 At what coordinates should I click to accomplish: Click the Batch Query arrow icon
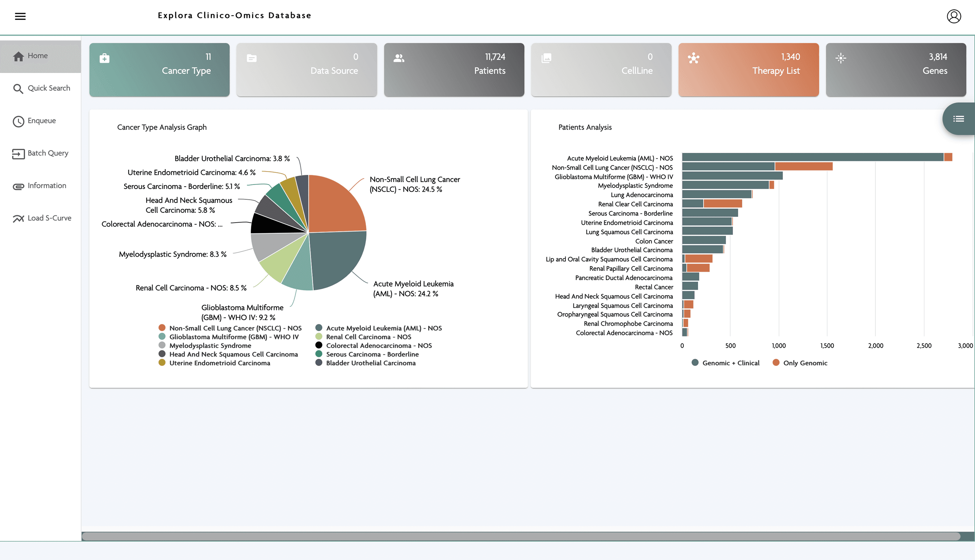point(18,154)
